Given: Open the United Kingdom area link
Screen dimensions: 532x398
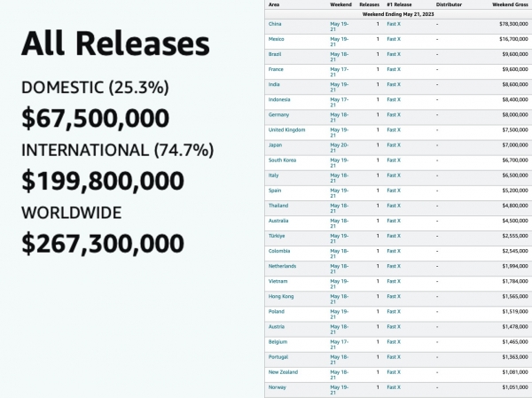Looking at the screenshot, I should 286,130.
